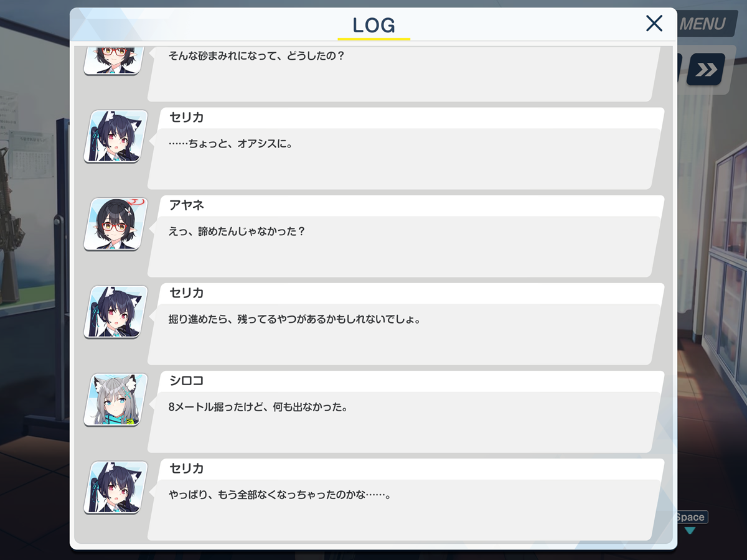Viewport: 747px width, 560px height.
Task: Click the シロコ name label
Action: click(187, 381)
